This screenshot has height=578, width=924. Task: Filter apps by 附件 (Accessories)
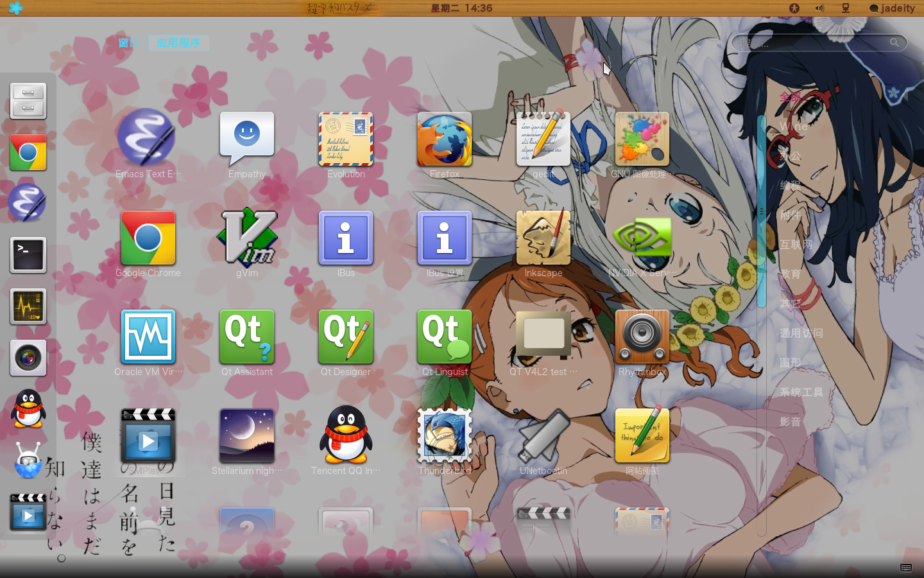click(791, 215)
